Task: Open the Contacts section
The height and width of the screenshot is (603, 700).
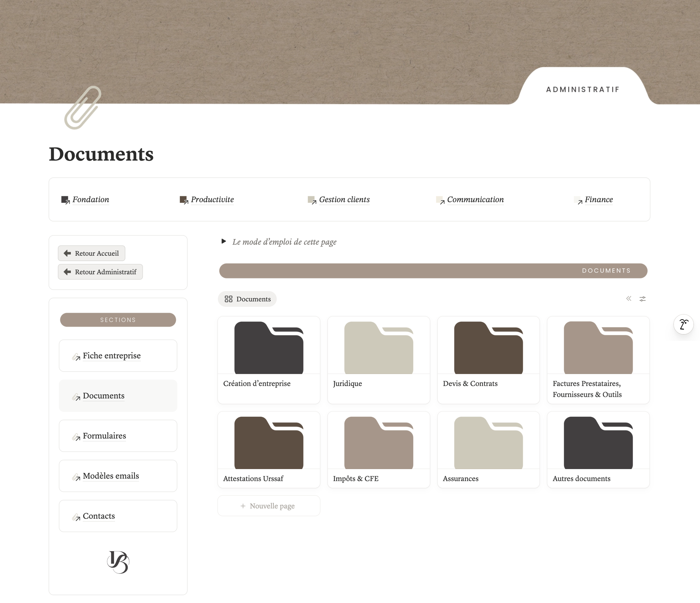Action: (118, 516)
